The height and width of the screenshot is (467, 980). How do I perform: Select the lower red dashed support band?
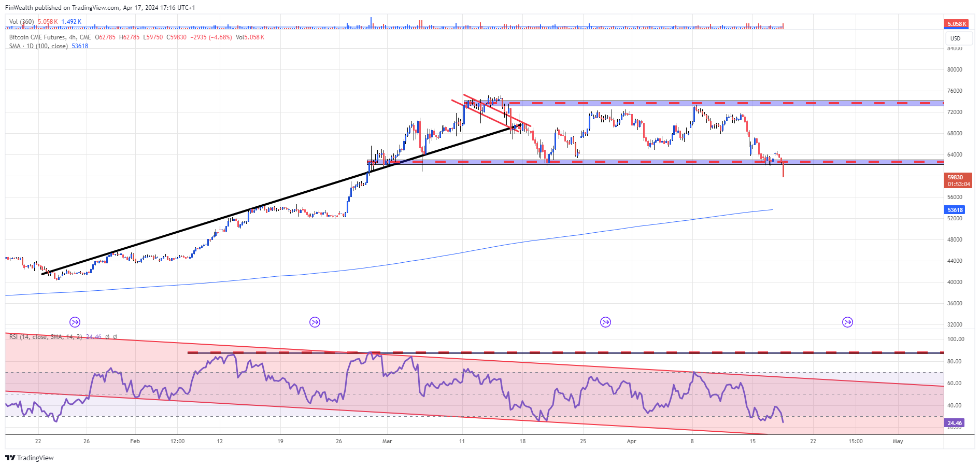point(655,162)
